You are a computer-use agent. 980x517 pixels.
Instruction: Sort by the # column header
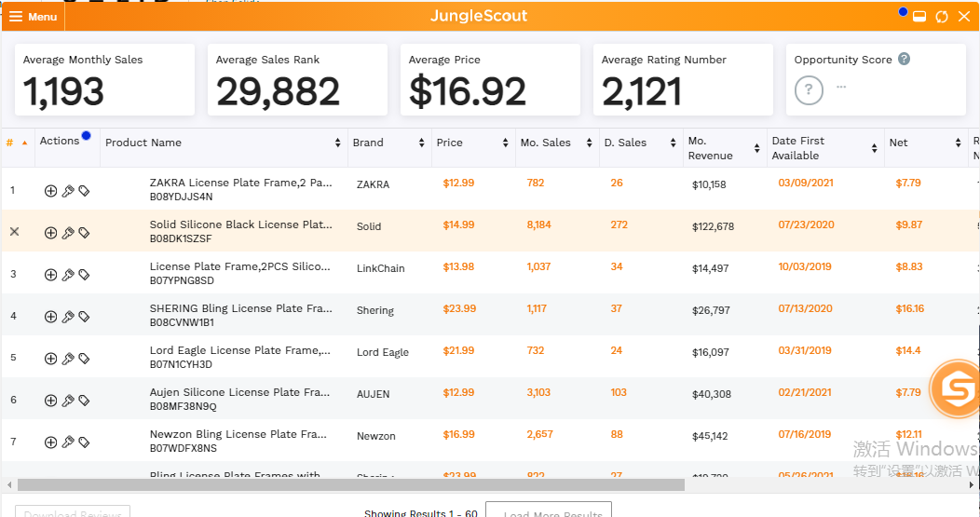tap(18, 143)
